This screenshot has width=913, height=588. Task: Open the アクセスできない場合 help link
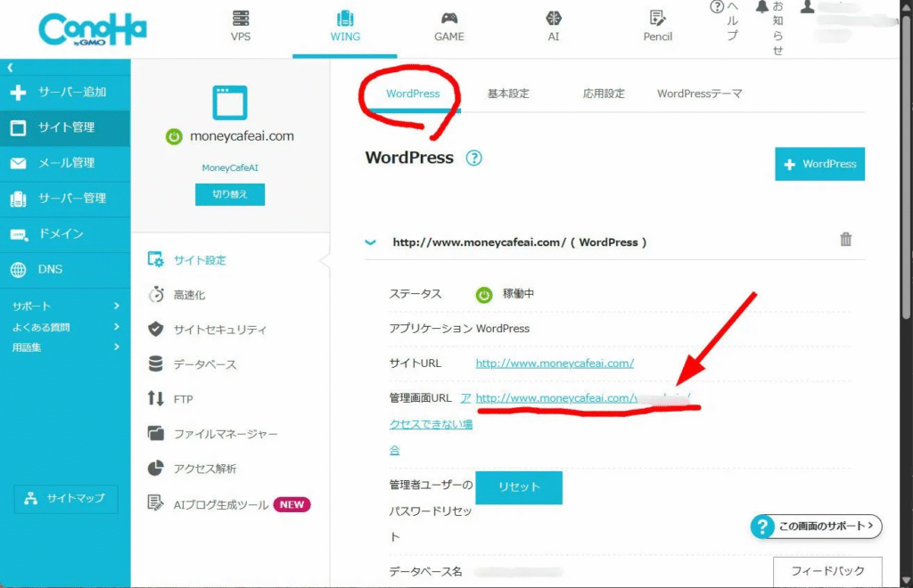(431, 424)
